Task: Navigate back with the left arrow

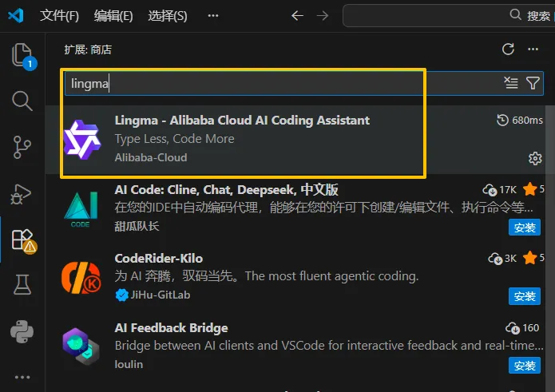Action: coord(297,15)
